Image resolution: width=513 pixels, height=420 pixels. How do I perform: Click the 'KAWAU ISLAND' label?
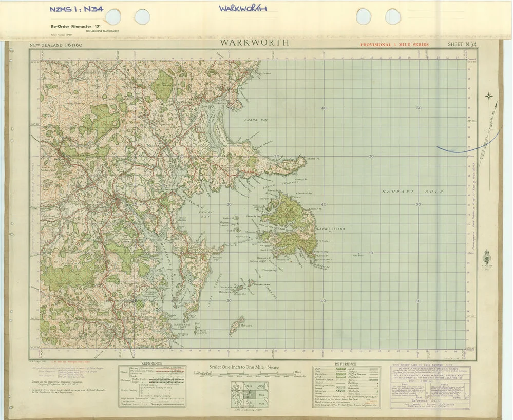coord(331,229)
